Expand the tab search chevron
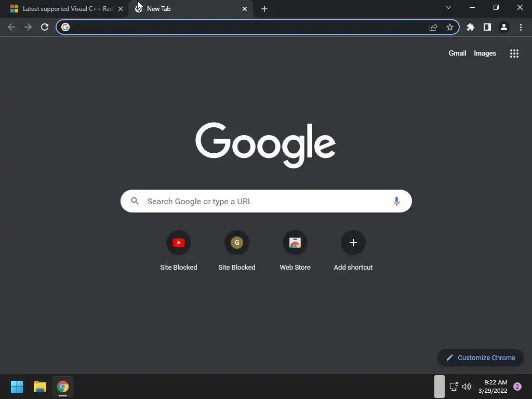 [448, 7]
